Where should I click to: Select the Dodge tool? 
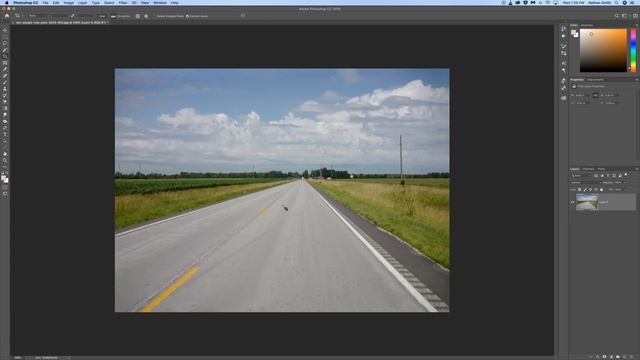pos(5,122)
